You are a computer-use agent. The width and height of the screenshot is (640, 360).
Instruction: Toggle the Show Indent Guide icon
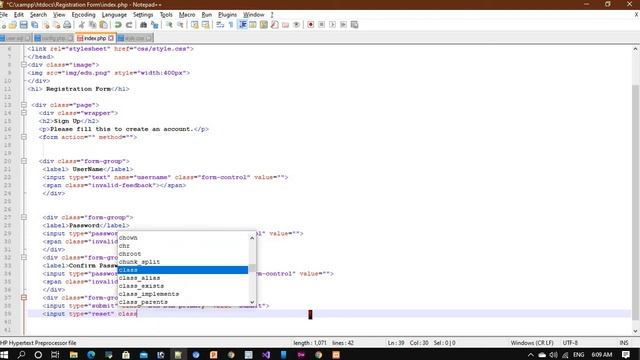coord(242,25)
